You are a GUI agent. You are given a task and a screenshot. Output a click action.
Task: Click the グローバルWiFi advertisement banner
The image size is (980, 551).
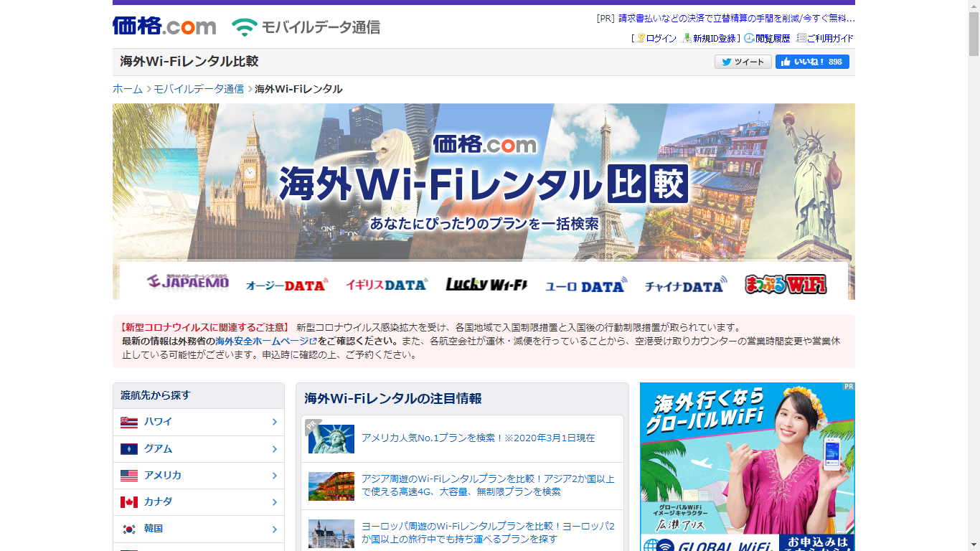tap(748, 466)
